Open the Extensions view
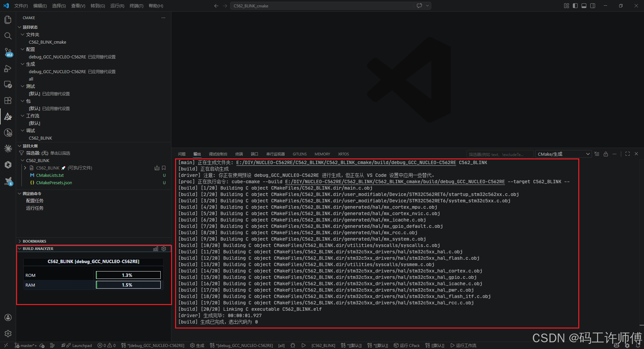The width and height of the screenshot is (644, 349). (8, 100)
